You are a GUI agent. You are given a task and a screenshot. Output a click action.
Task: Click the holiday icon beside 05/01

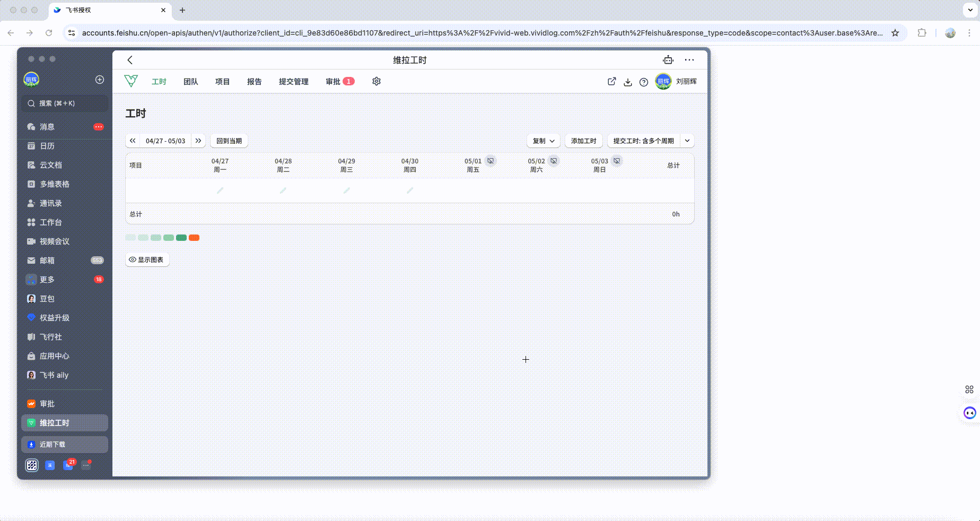point(491,161)
